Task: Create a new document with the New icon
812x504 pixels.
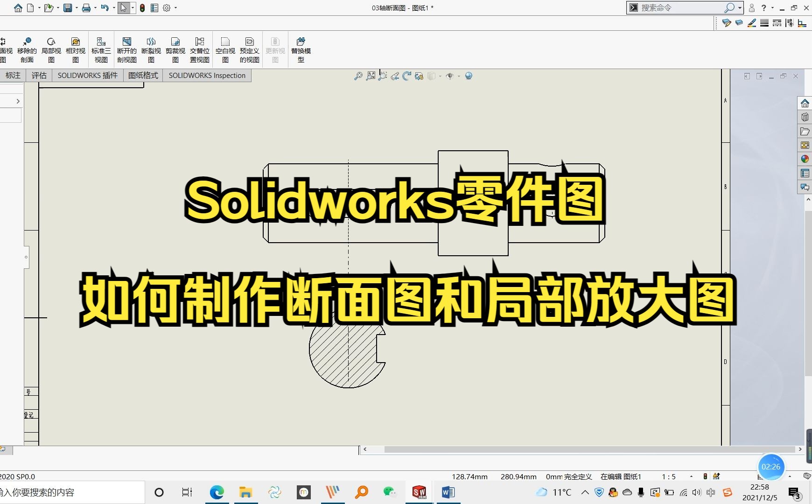Action: pyautogui.click(x=30, y=8)
